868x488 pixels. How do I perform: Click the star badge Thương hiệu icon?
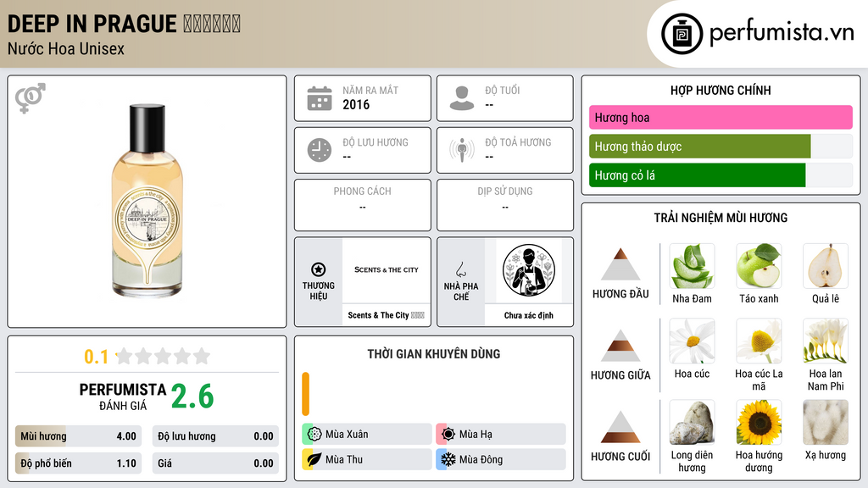[x=319, y=269]
